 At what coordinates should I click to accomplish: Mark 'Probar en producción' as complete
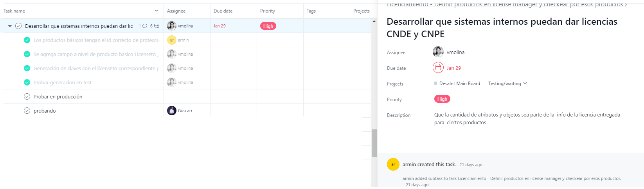click(27, 96)
